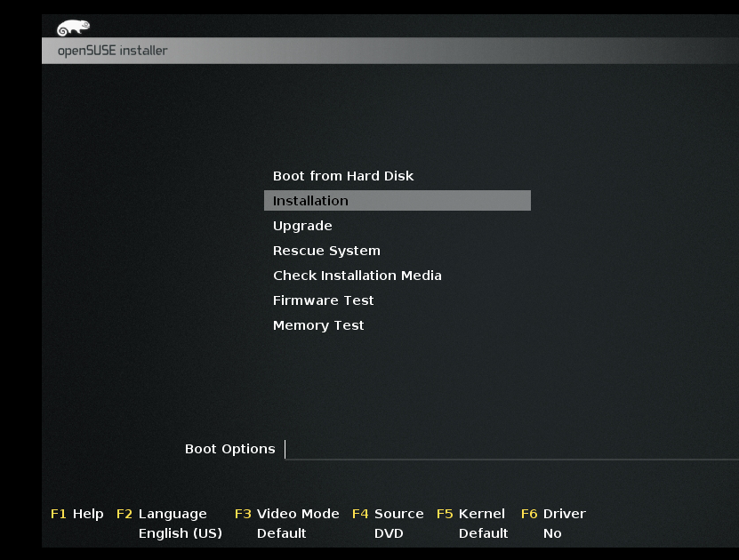The width and height of the screenshot is (739, 560).
Task: Start the Firmware Test entry
Action: (324, 300)
